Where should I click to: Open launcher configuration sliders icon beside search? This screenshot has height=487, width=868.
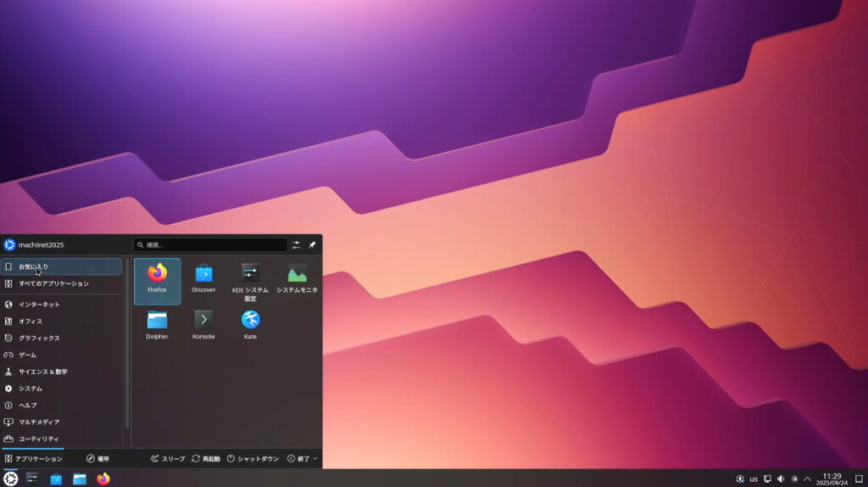[x=297, y=245]
